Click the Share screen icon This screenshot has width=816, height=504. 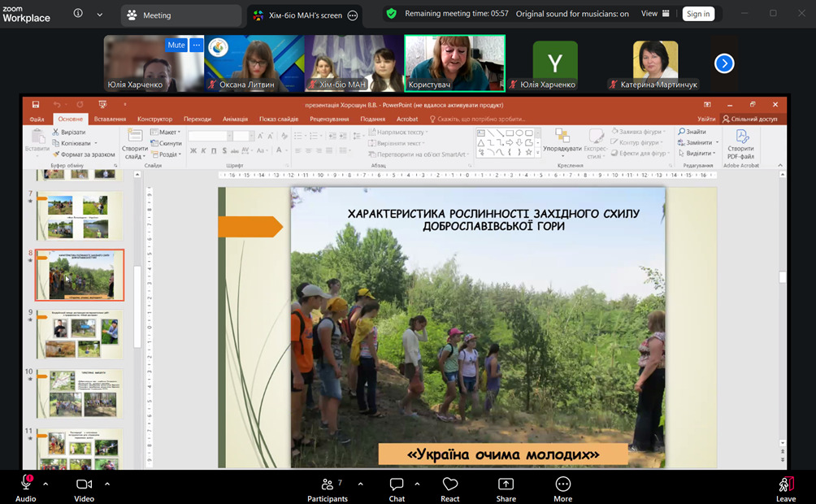coord(506,484)
